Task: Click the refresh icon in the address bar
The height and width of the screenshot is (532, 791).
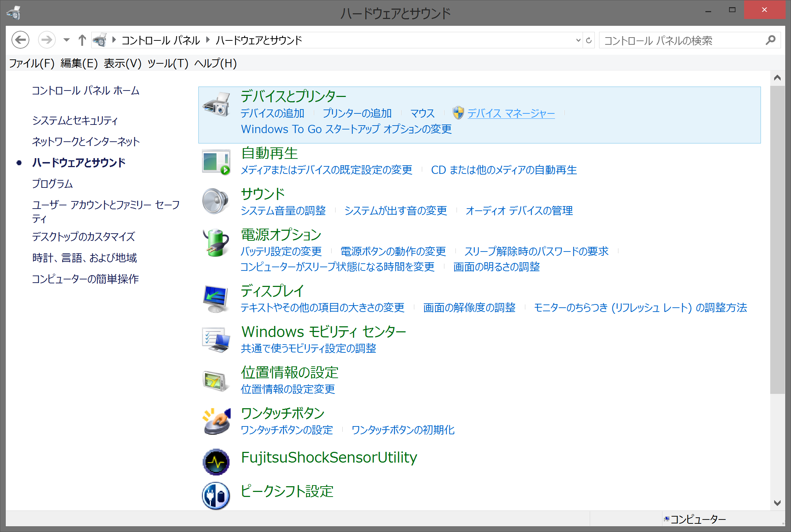Action: pyautogui.click(x=589, y=40)
